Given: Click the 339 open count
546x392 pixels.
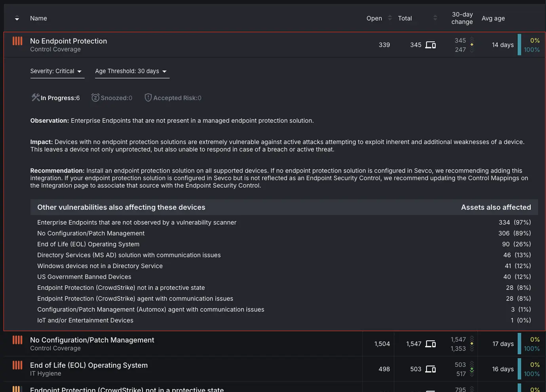Looking at the screenshot, I should tap(384, 45).
